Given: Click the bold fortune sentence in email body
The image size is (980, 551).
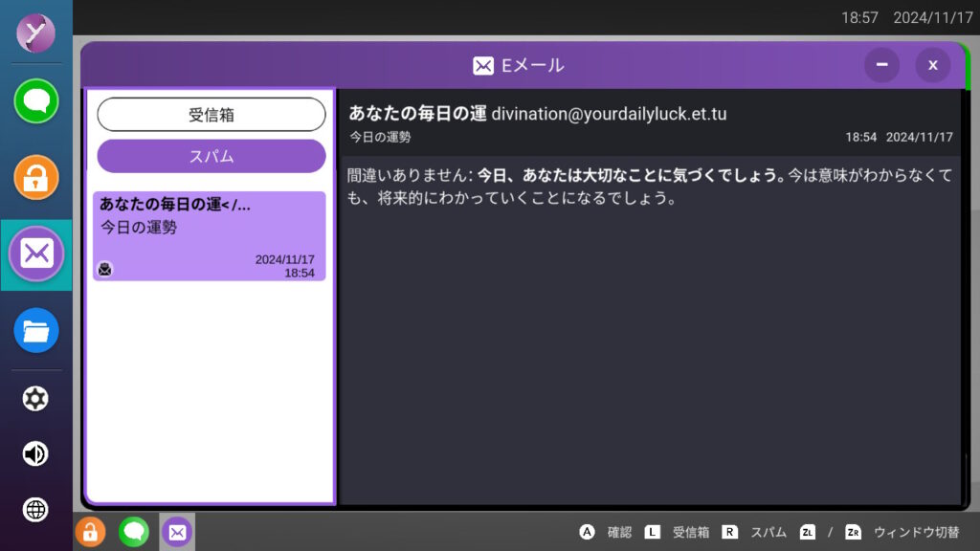Looking at the screenshot, I should pos(632,176).
